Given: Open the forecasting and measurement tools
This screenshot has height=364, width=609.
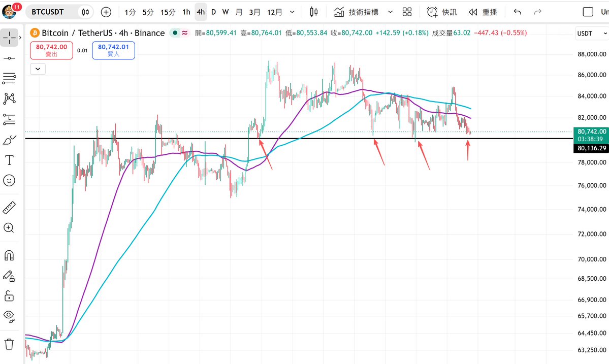Looking at the screenshot, I should pyautogui.click(x=9, y=119).
